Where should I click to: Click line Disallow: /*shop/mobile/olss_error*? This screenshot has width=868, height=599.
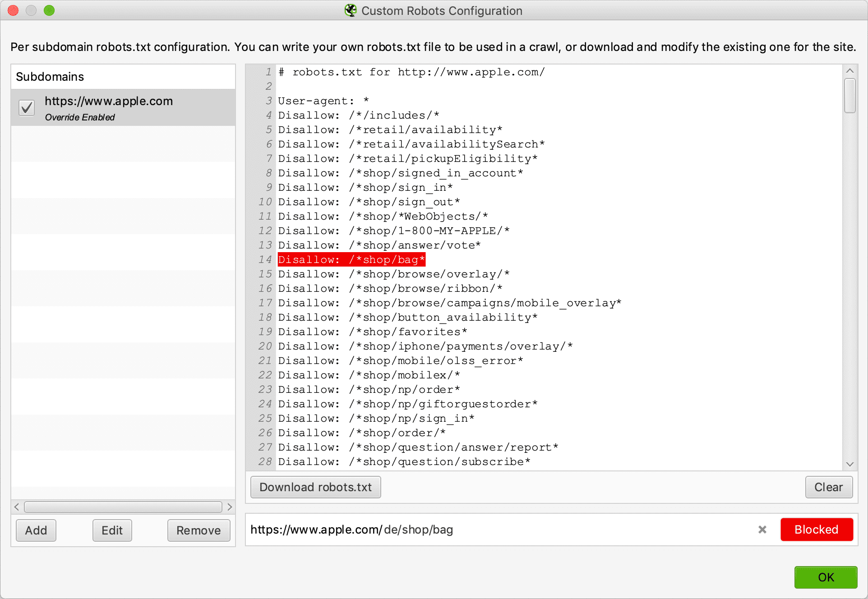401,361
